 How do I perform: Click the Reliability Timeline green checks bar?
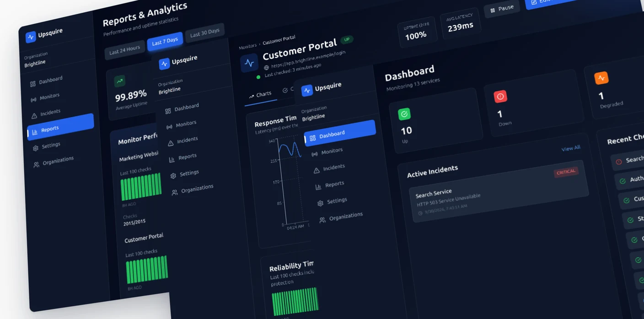click(295, 301)
